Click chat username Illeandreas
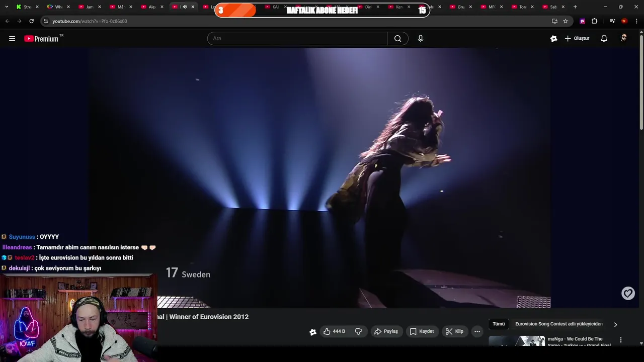The width and height of the screenshot is (644, 362). (x=17, y=247)
